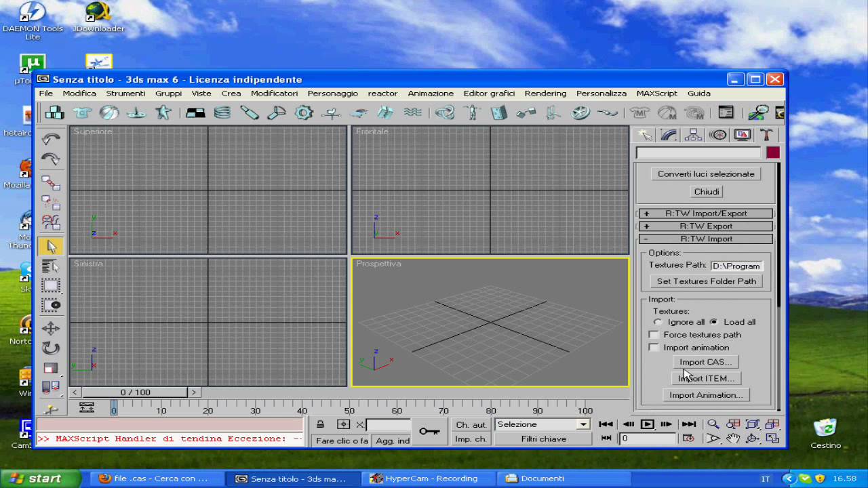Jump to the animation end frame

689,424
